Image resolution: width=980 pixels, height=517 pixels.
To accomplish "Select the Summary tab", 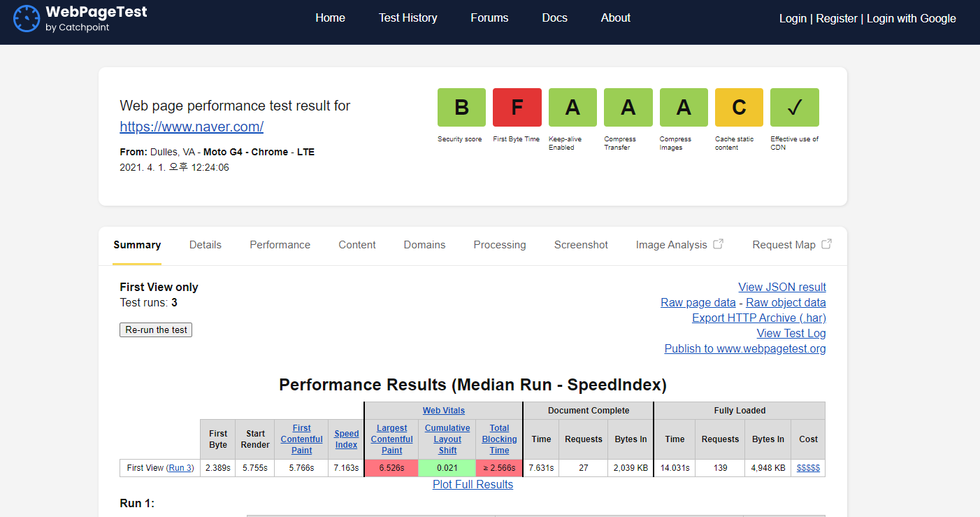I will pos(137,245).
